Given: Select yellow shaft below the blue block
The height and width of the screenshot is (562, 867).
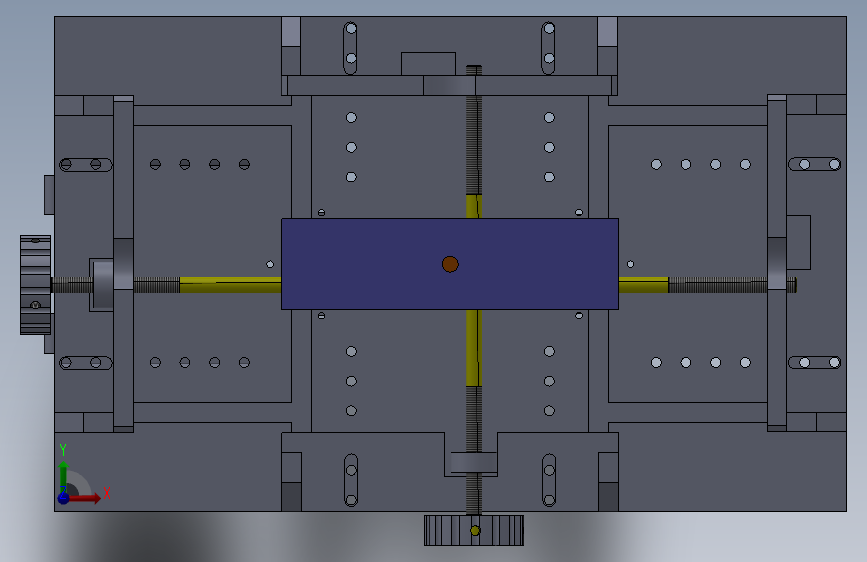Looking at the screenshot, I should point(474,348).
